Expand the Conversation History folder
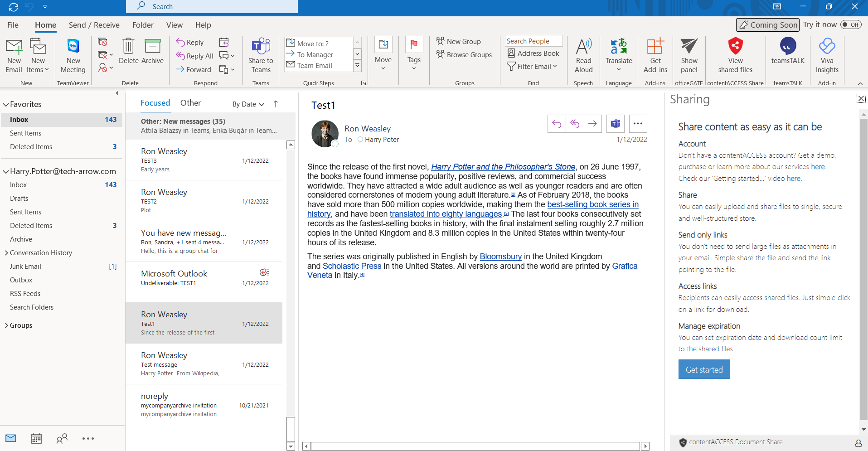This screenshot has height=451, width=868. pos(6,253)
